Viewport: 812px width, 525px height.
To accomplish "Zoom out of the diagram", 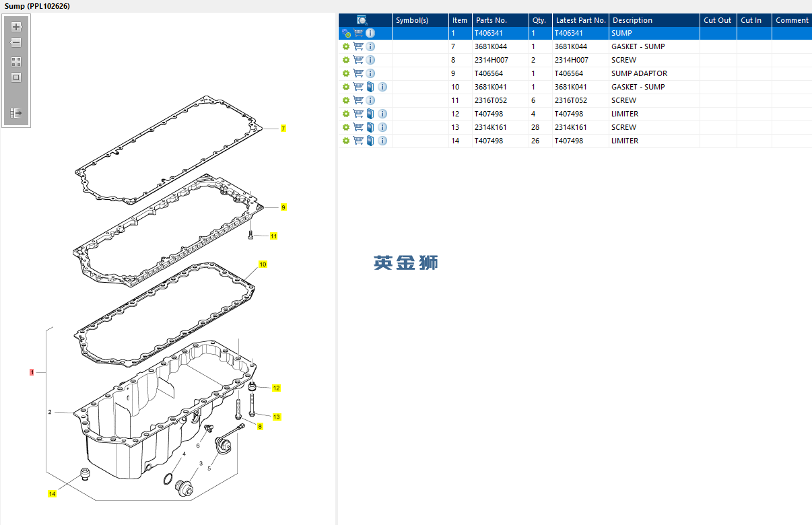I will (16, 42).
